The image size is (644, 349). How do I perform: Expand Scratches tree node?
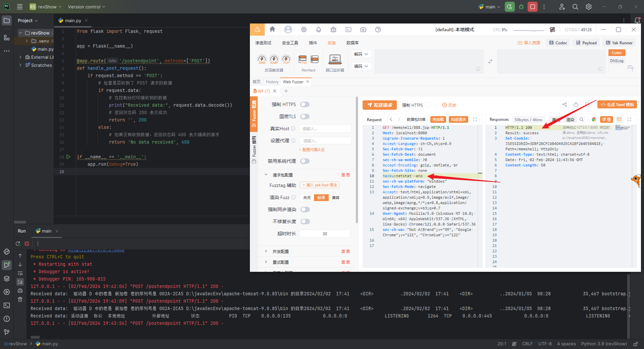pyautogui.click(x=20, y=65)
